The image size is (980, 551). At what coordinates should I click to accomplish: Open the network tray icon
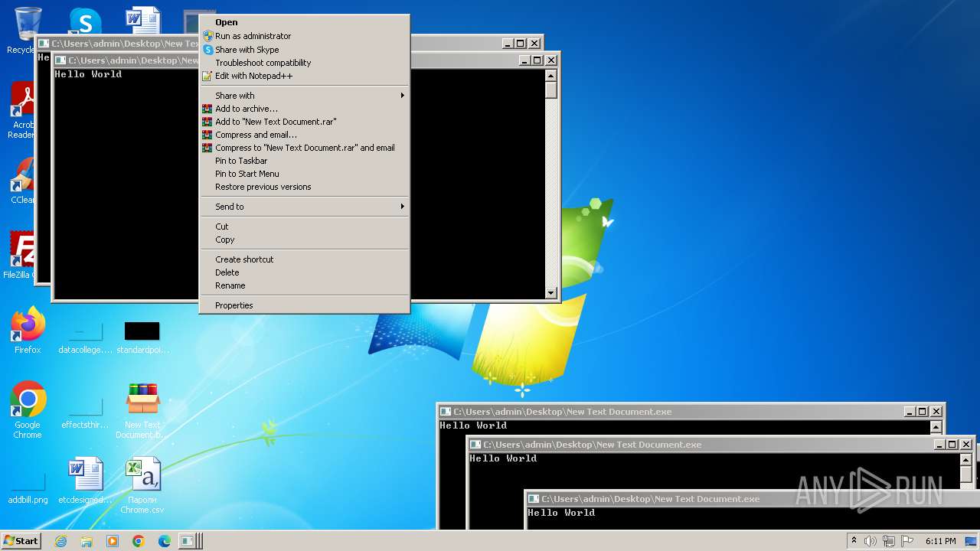pyautogui.click(x=889, y=541)
